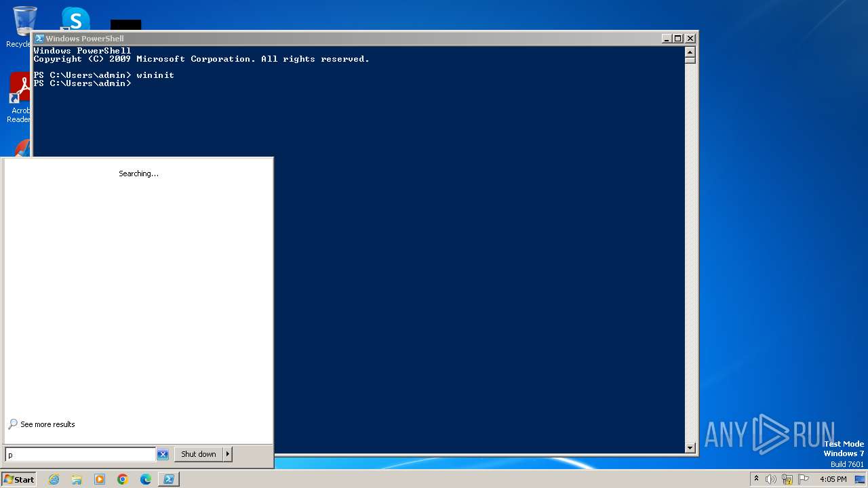
Task: Click the Start menu search field
Action: (x=80, y=455)
